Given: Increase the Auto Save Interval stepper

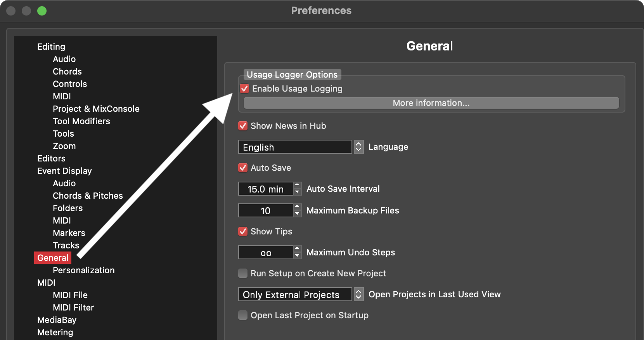Looking at the screenshot, I should pyautogui.click(x=298, y=186).
